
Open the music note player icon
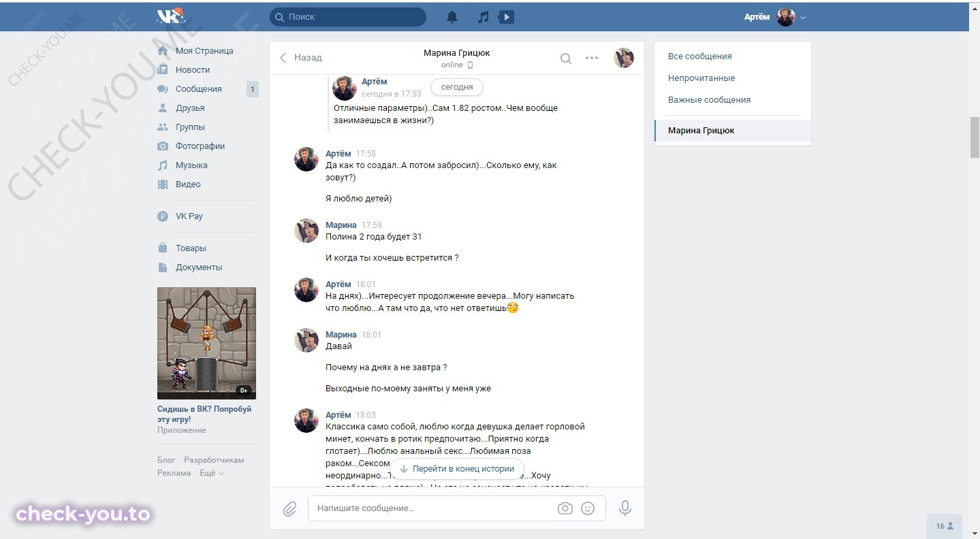[x=484, y=17]
